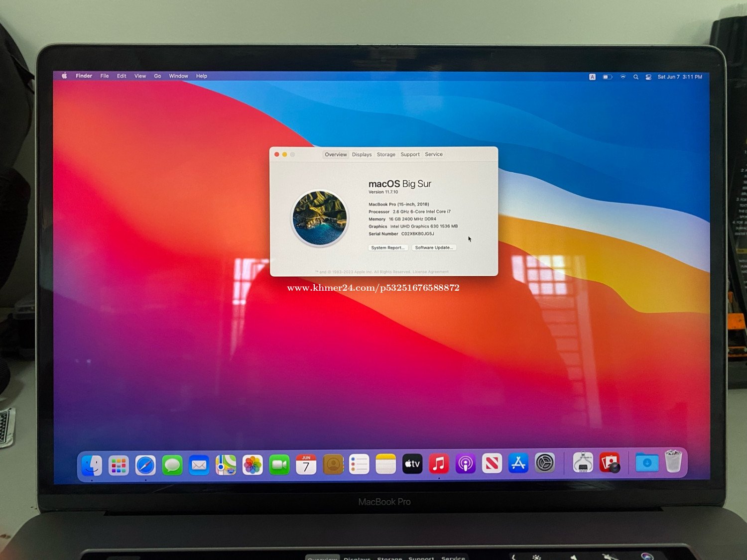Open System Information in the Dock
This screenshot has height=560, width=747.
point(583,462)
